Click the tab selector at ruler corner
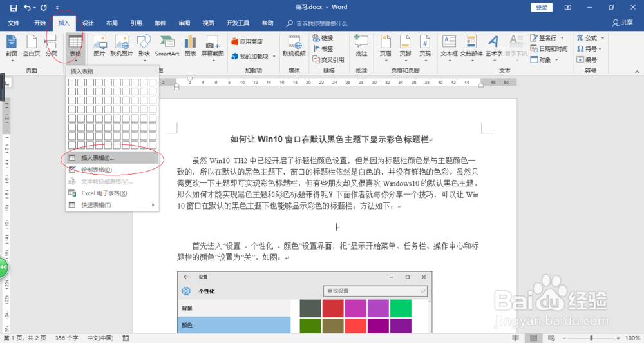The height and width of the screenshot is (343, 644). pyautogui.click(x=6, y=83)
